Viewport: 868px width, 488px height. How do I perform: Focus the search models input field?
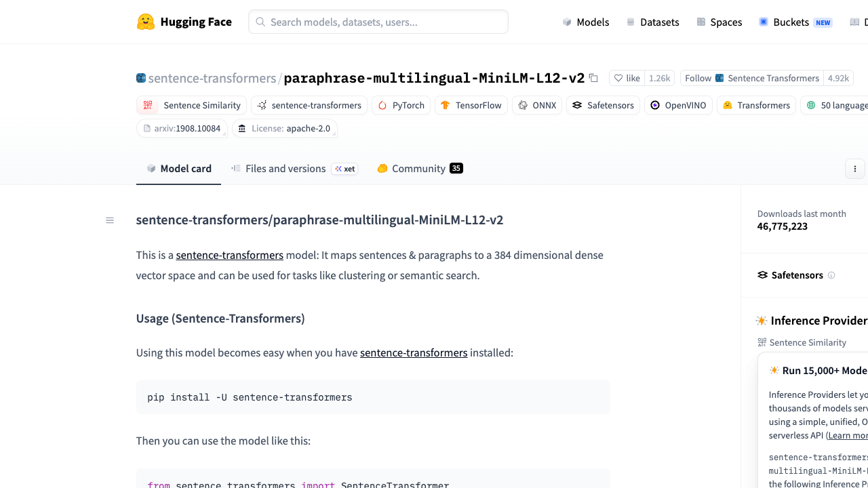378,22
